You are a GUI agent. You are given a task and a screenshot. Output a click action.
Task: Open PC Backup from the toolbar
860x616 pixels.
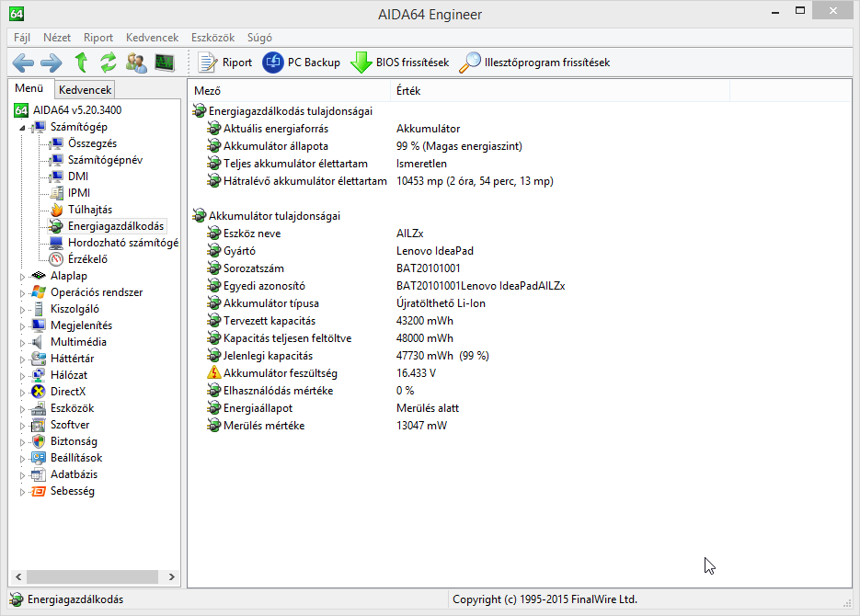pyautogui.click(x=302, y=63)
